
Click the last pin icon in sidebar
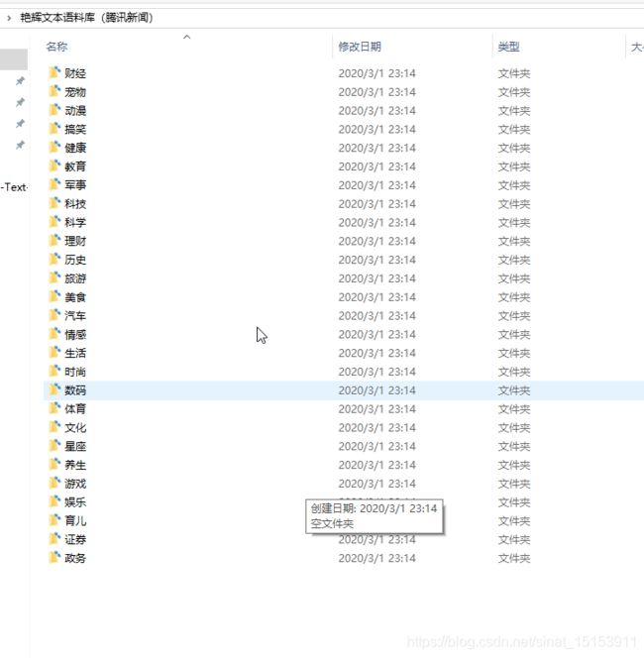[x=20, y=146]
